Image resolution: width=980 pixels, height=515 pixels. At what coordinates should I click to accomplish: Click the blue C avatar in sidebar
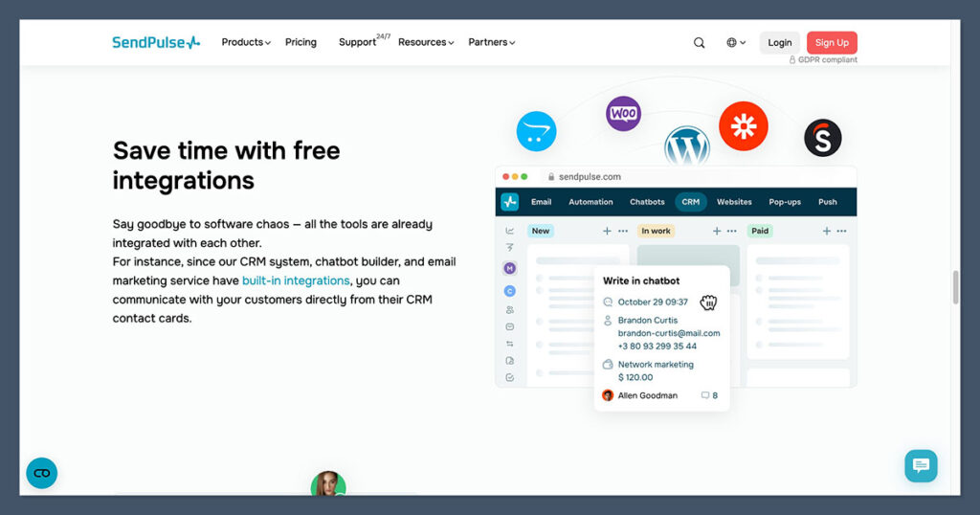[x=510, y=291]
